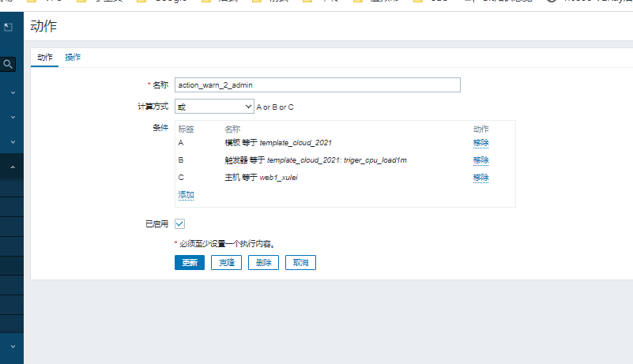Screen dimensions: 633x364
Task: Click the 取消 button
Action: tap(301, 263)
